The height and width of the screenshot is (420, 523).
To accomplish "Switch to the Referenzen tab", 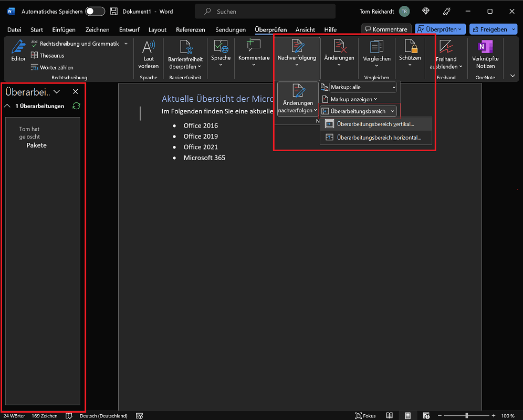I will pos(191,30).
